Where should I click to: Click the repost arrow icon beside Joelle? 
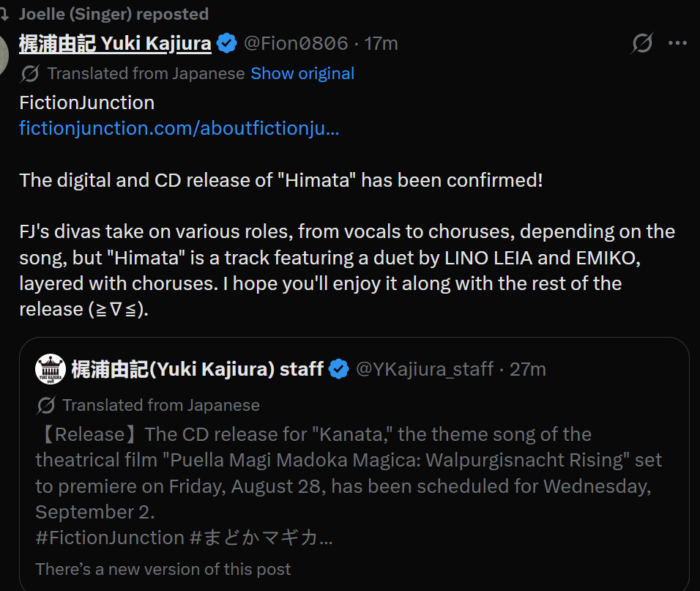pyautogui.click(x=4, y=15)
